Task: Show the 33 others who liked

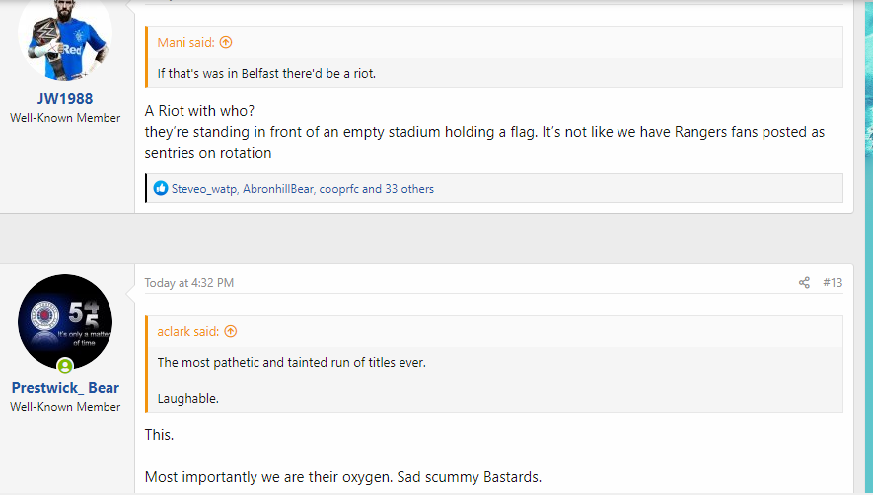Action: pyautogui.click(x=409, y=189)
